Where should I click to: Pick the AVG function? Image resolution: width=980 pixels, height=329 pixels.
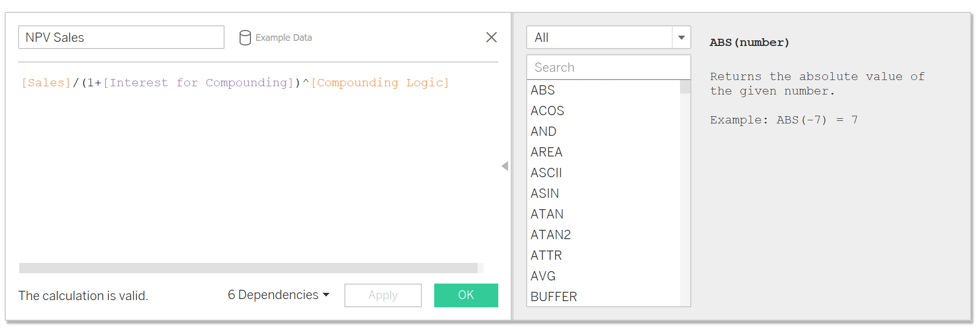pos(543,276)
